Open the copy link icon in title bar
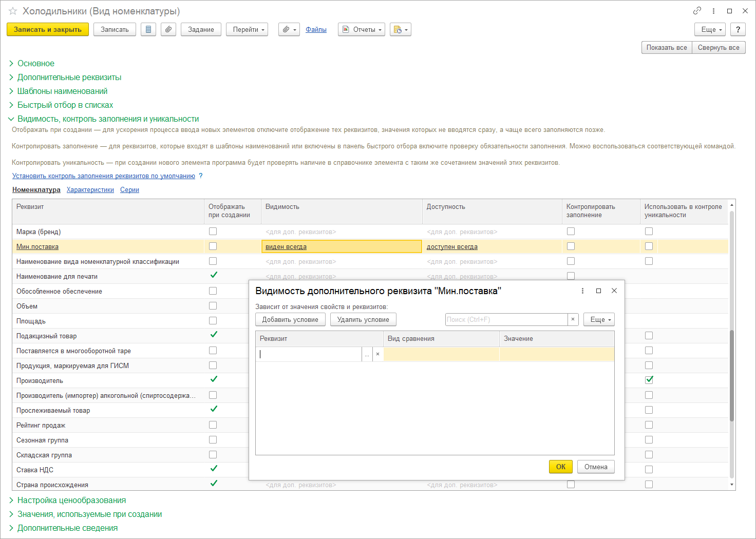Screen dimensions: 756x539 coord(697,11)
